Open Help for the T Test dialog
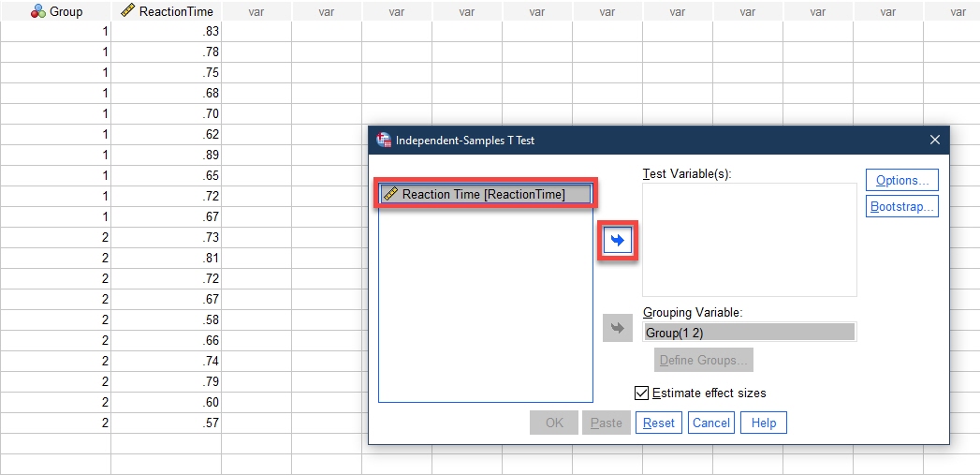Screen dimensions: 980x475 pyautogui.click(x=763, y=423)
